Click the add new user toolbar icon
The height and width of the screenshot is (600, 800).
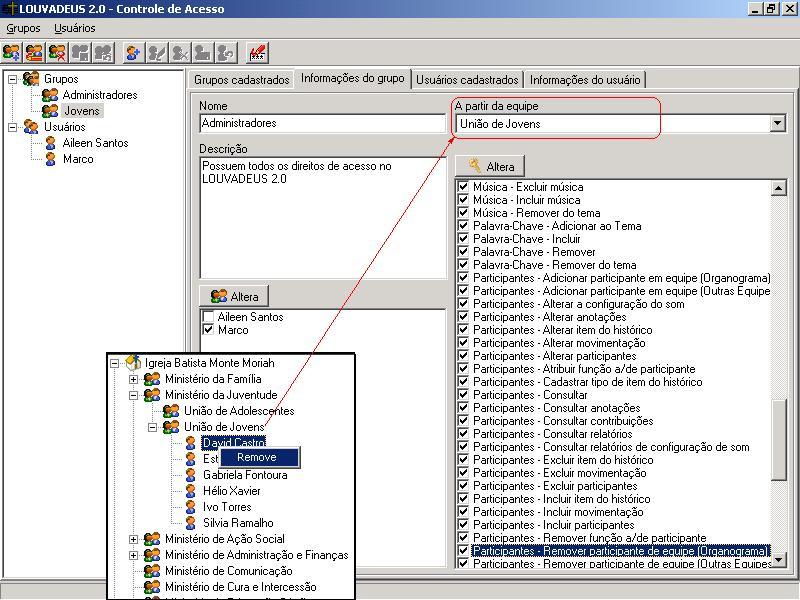point(133,53)
